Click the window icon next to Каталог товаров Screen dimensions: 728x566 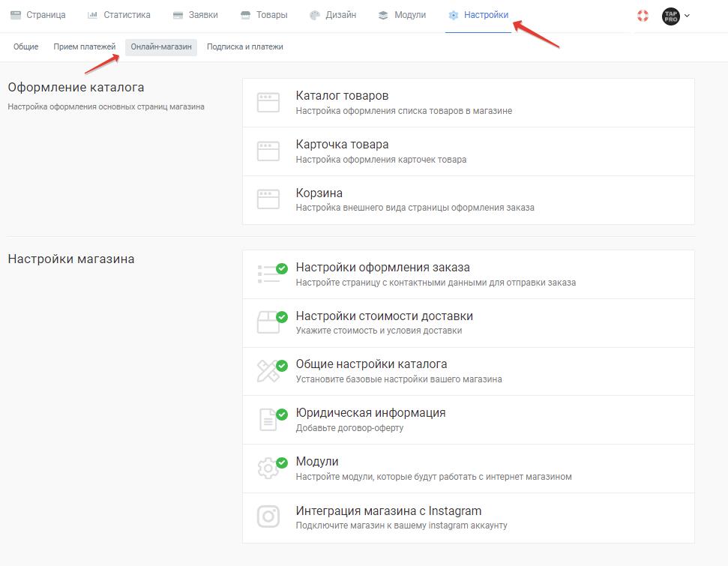point(268,103)
